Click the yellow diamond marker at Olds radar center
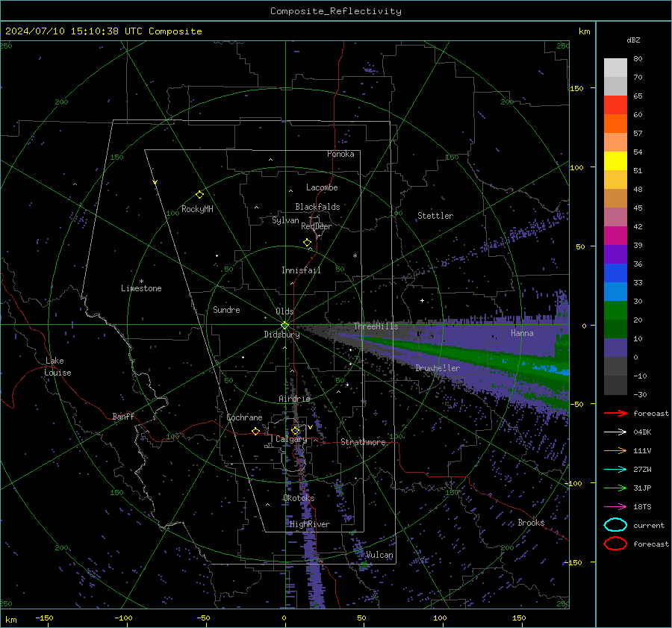 (x=284, y=326)
